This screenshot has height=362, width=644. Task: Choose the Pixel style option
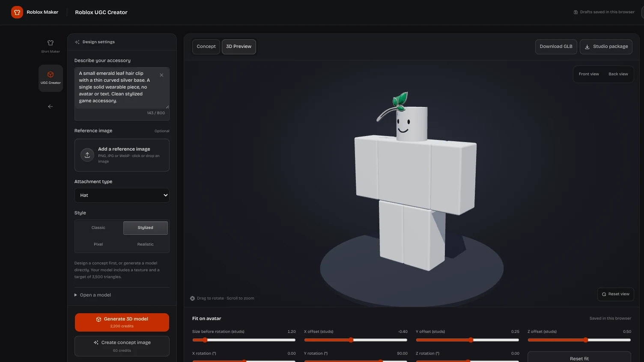[x=98, y=244]
